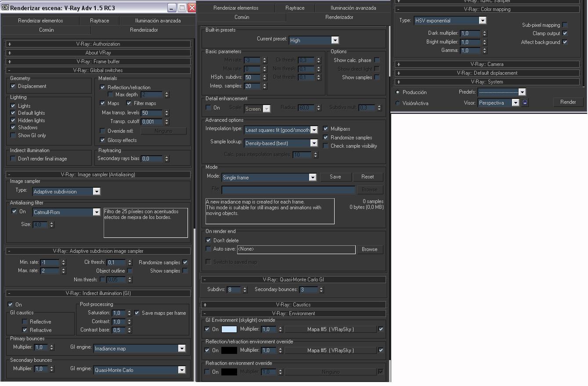This screenshot has height=386, width=588.
Task: Enable Reflective GI caustics
Action: [x=25, y=322]
